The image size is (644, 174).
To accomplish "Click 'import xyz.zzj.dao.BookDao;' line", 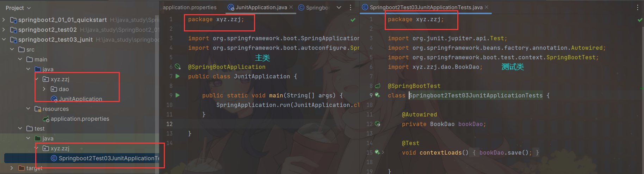I will (435, 67).
